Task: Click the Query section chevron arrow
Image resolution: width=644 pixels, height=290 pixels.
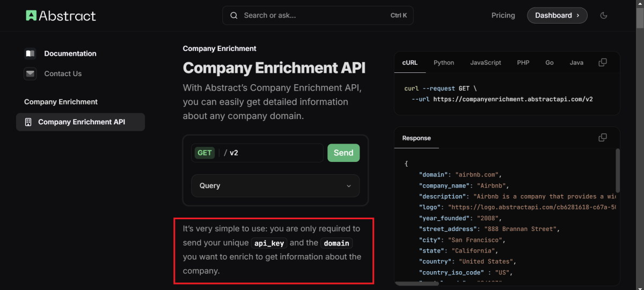Action: 349,186
